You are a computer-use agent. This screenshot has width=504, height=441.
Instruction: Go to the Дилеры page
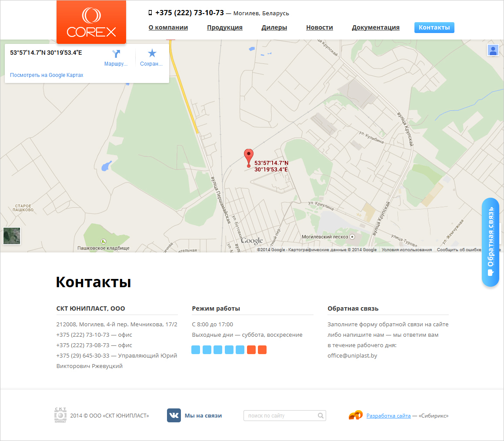tap(274, 27)
